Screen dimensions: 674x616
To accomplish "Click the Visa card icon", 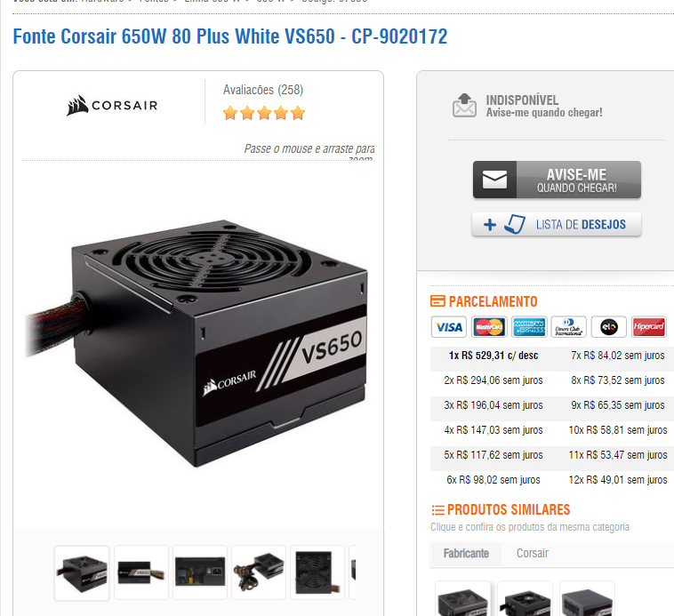I will click(x=449, y=327).
